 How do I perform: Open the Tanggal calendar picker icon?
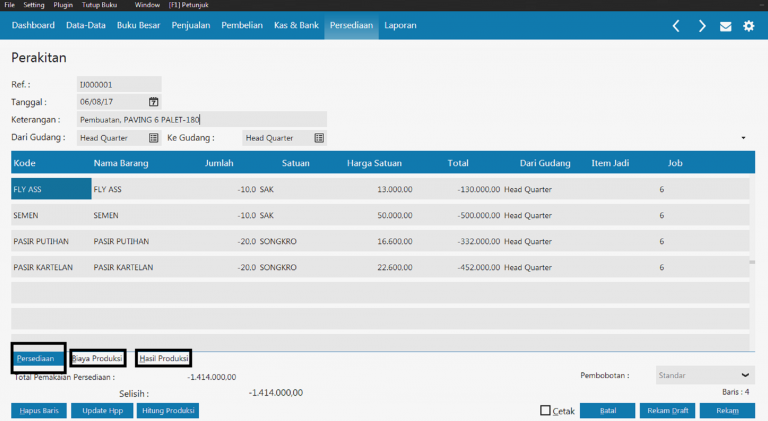(x=154, y=102)
